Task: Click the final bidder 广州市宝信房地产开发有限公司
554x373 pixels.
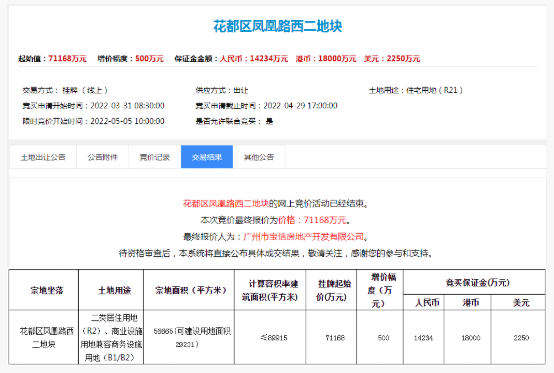Action: (303, 237)
